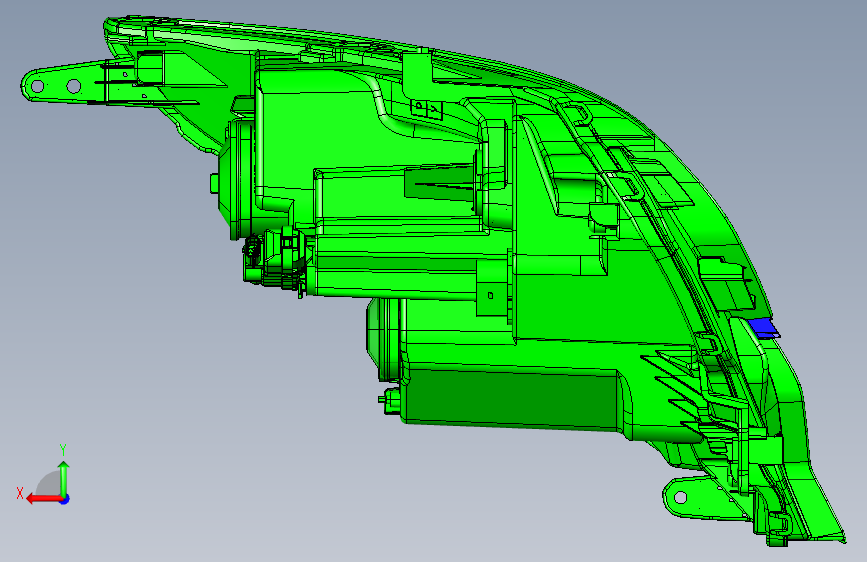Click the blue Z axis ball on the triad
867x562 pixels.
pos(65,499)
